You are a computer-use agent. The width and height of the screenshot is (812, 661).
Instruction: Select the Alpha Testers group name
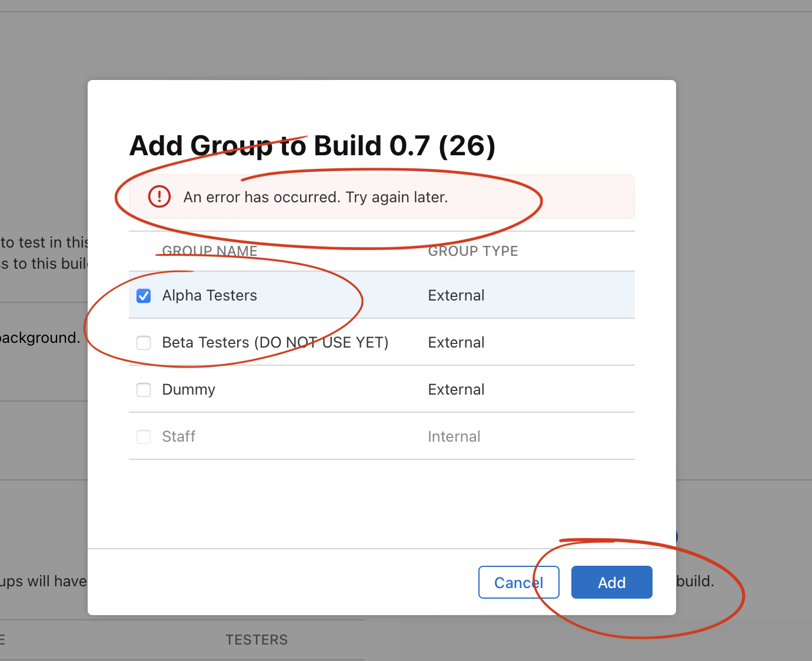coord(209,295)
